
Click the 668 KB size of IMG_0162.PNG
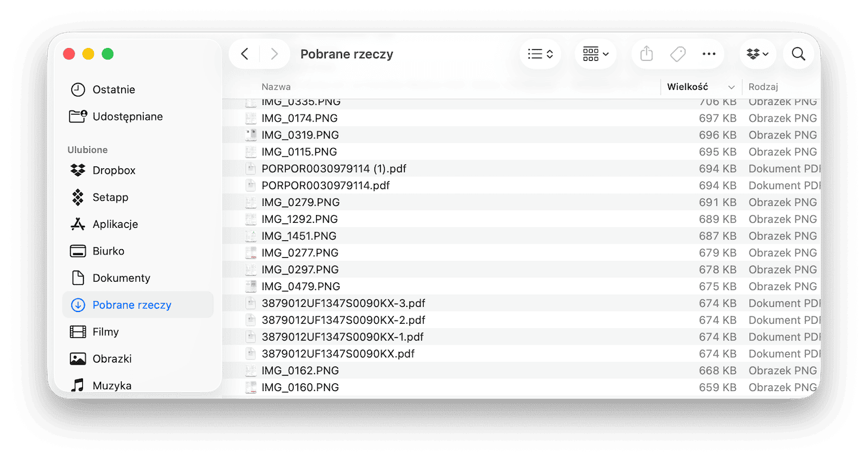718,371
